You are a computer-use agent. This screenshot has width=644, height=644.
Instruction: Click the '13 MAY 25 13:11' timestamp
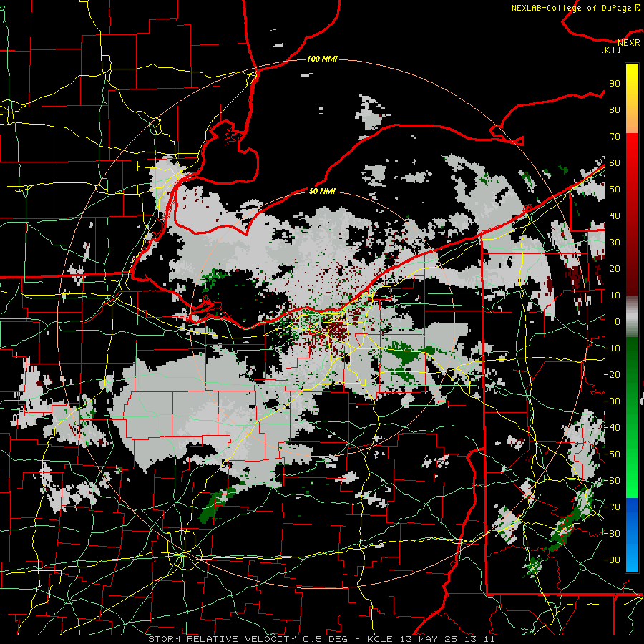pyautogui.click(x=447, y=639)
